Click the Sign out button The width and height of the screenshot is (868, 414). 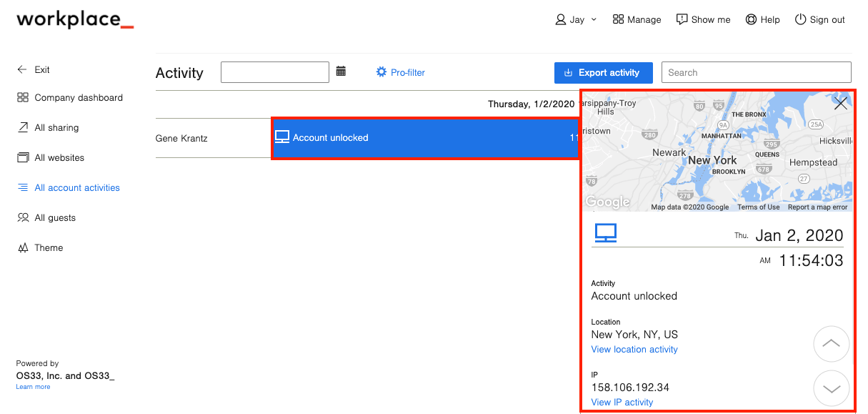point(820,20)
